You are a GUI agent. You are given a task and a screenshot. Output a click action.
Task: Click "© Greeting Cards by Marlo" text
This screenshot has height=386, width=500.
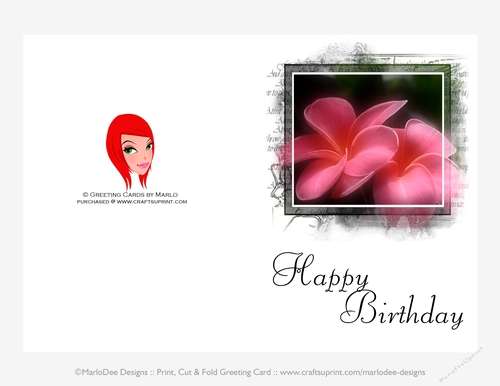[130, 194]
